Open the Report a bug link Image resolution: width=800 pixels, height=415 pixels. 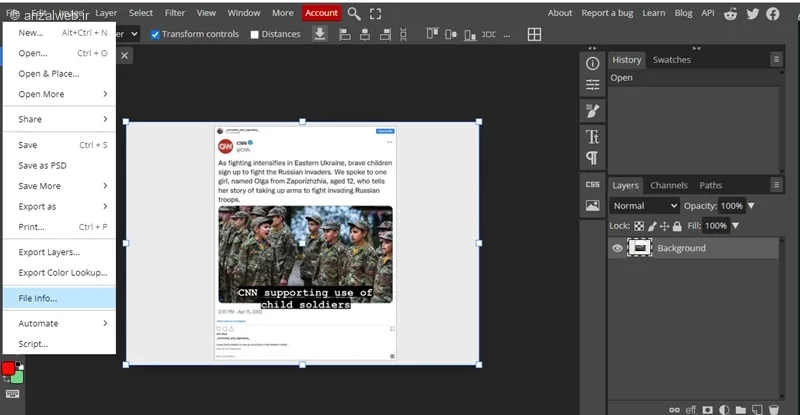pos(607,13)
